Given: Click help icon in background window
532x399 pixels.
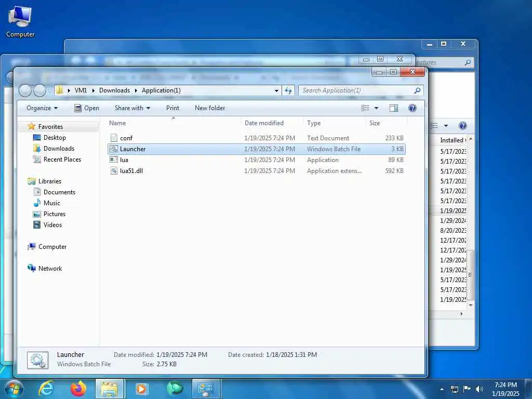Looking at the screenshot, I should coord(462,126).
